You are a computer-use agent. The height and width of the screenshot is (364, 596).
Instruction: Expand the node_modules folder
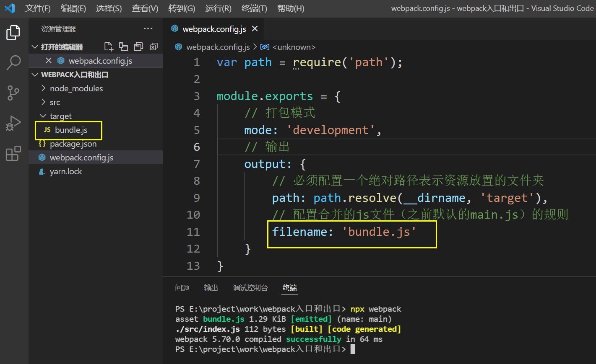(x=43, y=88)
